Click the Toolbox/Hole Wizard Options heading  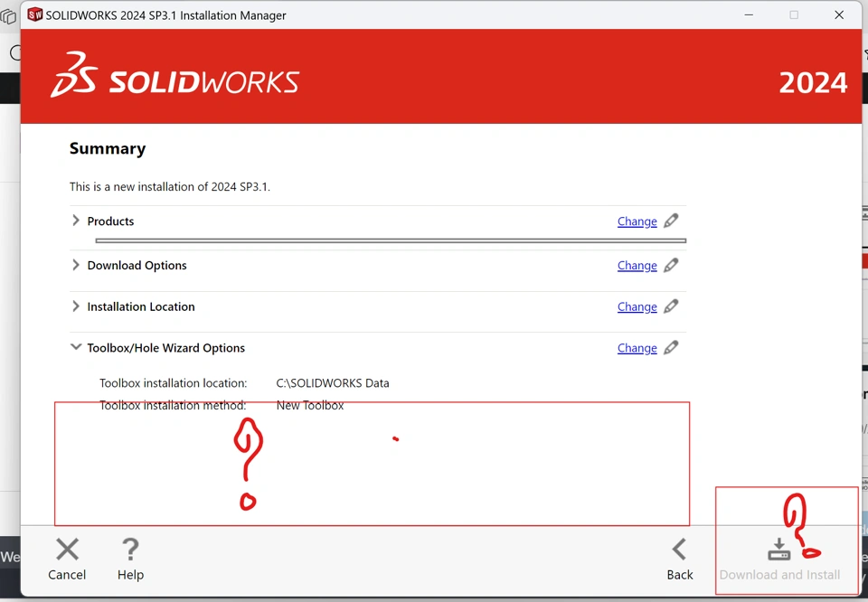tap(166, 348)
